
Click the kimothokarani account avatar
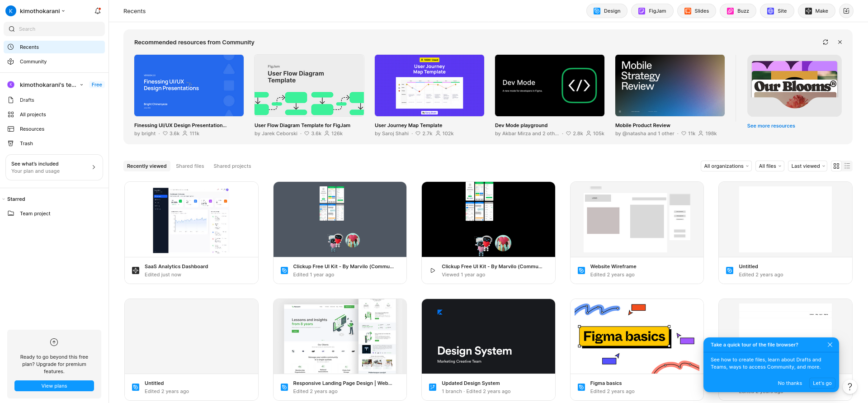click(x=11, y=11)
